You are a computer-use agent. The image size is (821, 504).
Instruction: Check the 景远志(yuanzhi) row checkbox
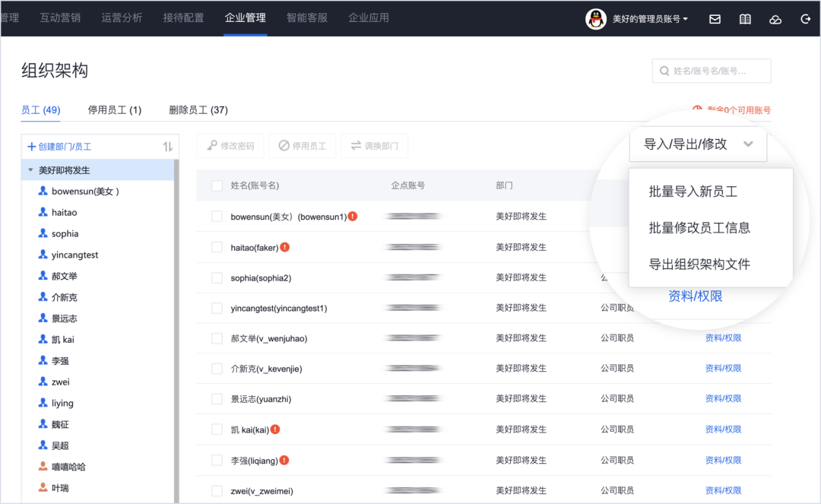point(217,399)
